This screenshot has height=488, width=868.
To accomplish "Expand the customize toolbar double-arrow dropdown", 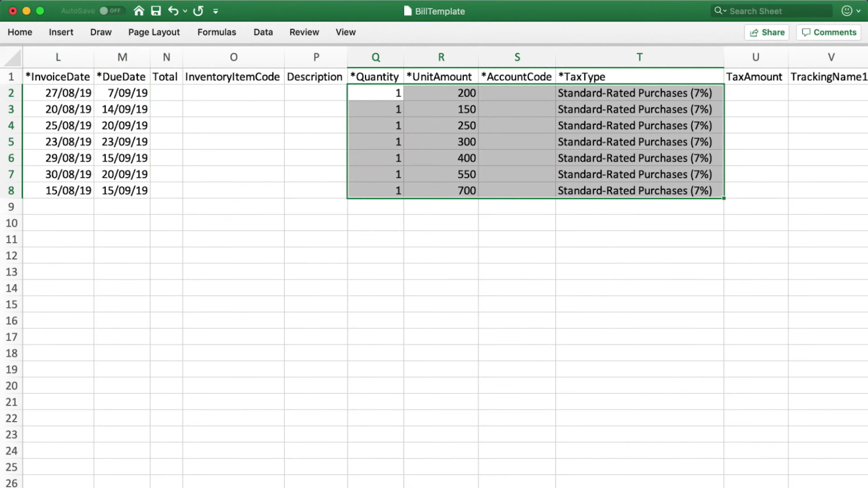I will click(x=215, y=11).
